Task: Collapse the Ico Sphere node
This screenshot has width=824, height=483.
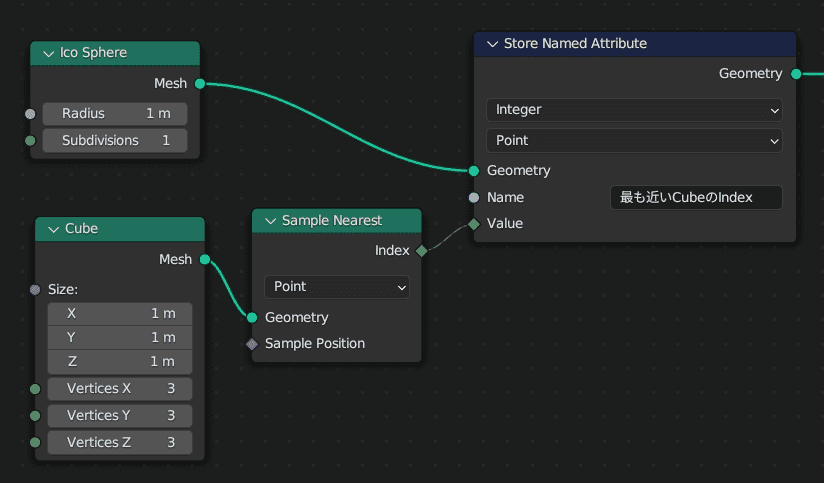Action: tap(48, 54)
